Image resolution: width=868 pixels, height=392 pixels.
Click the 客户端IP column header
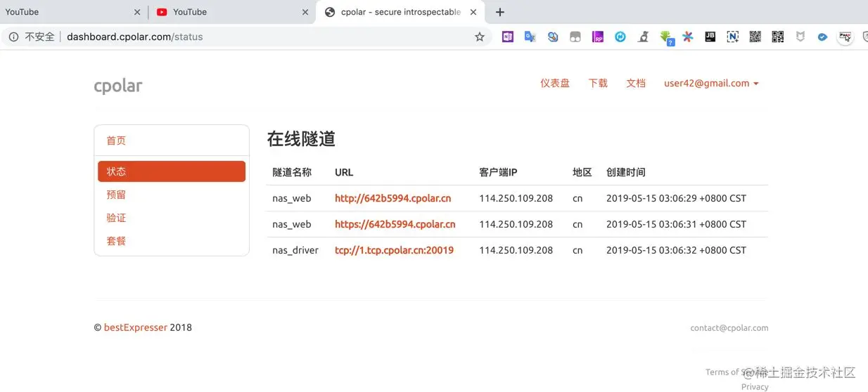tap(498, 172)
